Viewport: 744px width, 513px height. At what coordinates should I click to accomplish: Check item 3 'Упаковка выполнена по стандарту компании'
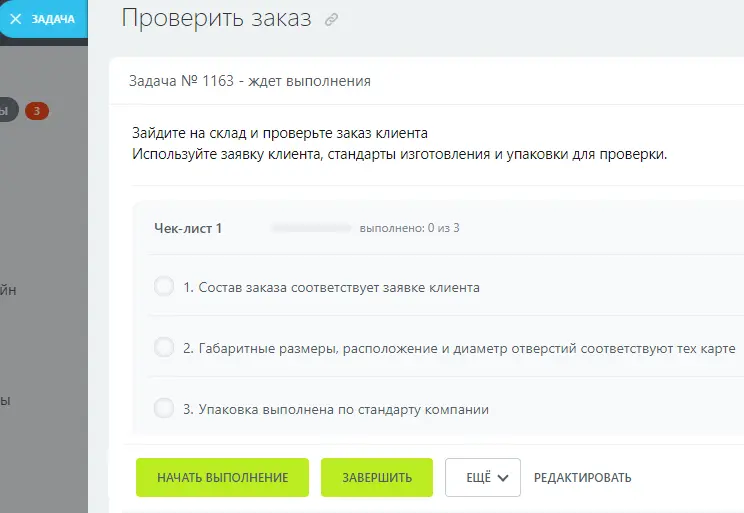[x=164, y=408]
